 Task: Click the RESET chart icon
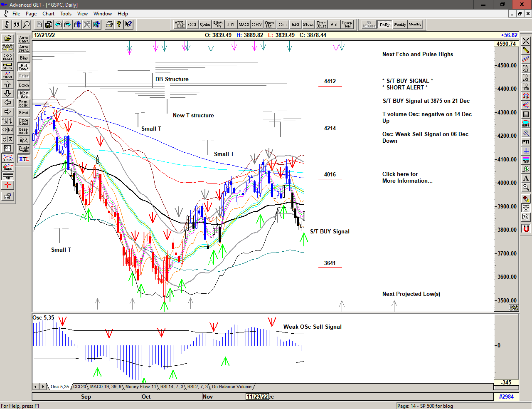(7, 57)
